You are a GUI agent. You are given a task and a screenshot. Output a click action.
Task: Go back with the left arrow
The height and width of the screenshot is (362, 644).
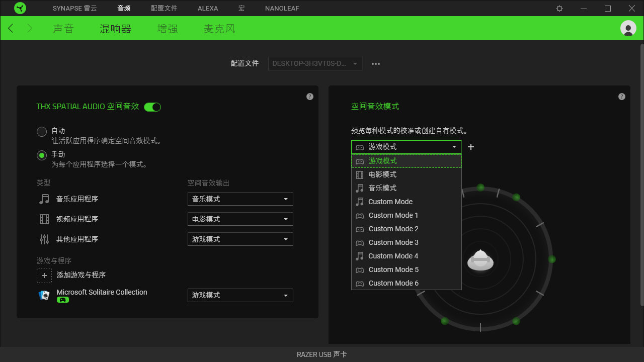(x=11, y=28)
